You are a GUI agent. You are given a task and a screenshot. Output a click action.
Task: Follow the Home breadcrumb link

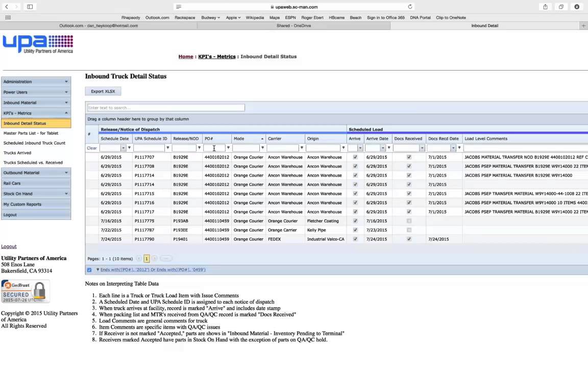(186, 57)
